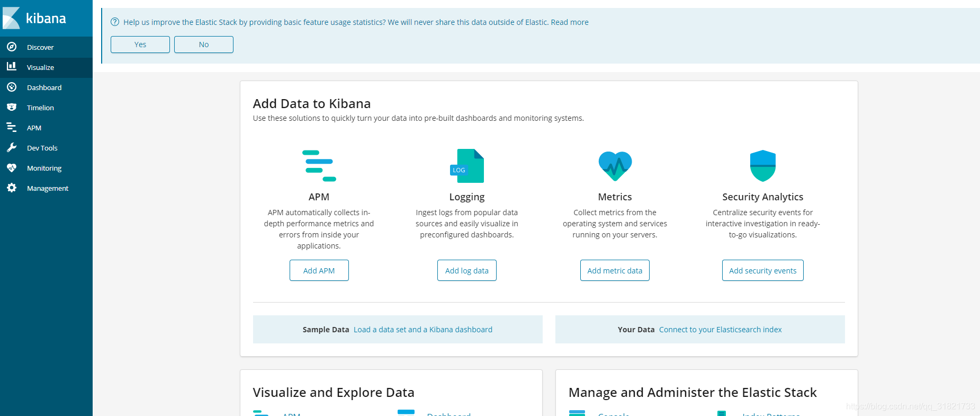Click the Your Data label

636,330
